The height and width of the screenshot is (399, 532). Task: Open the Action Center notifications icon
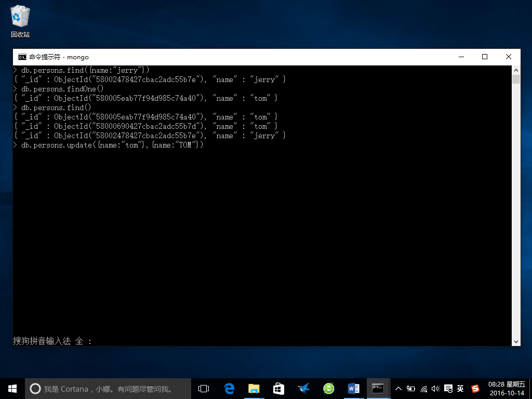point(448,389)
